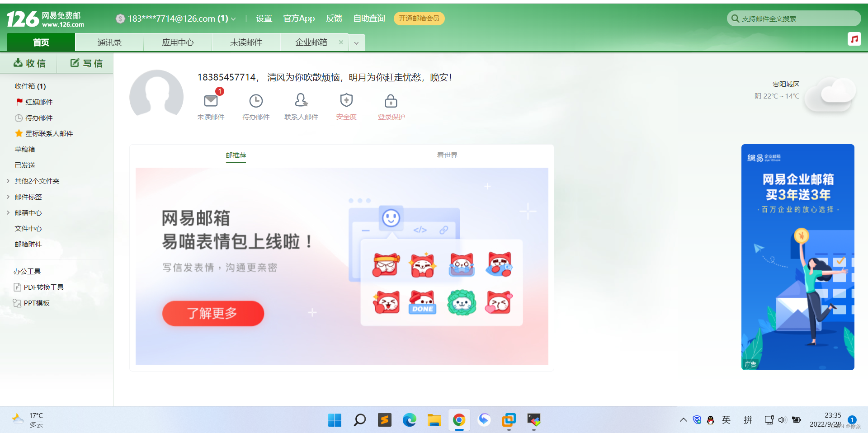Close the 企业邮箱 tab

tap(341, 42)
